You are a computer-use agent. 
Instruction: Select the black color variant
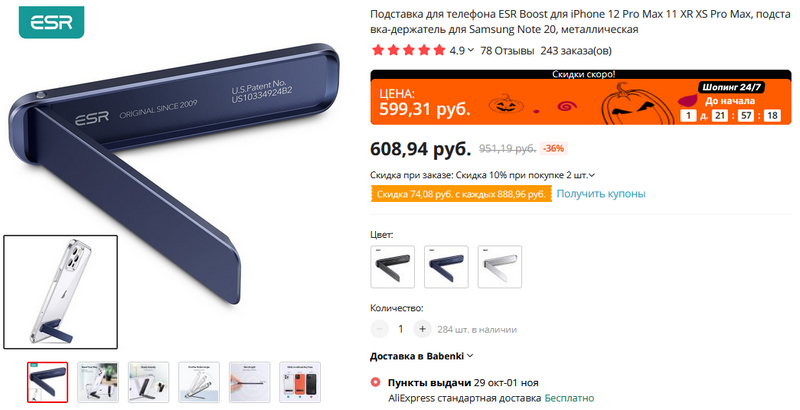click(x=392, y=267)
